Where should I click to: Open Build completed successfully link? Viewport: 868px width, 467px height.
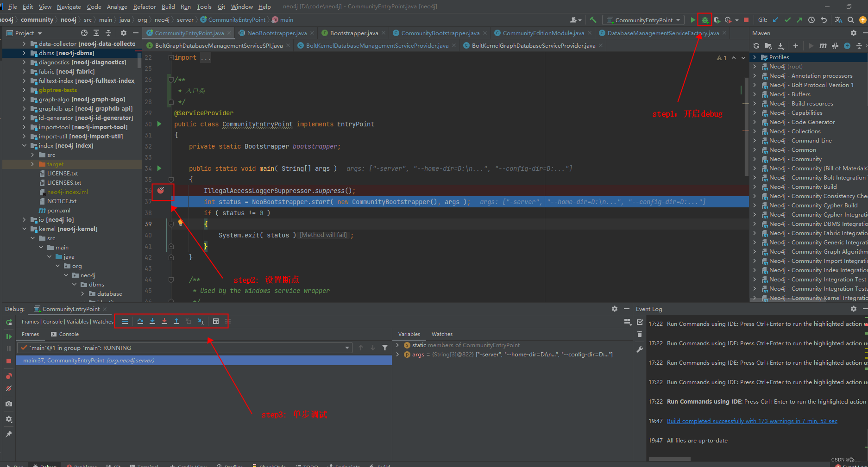tap(752, 421)
